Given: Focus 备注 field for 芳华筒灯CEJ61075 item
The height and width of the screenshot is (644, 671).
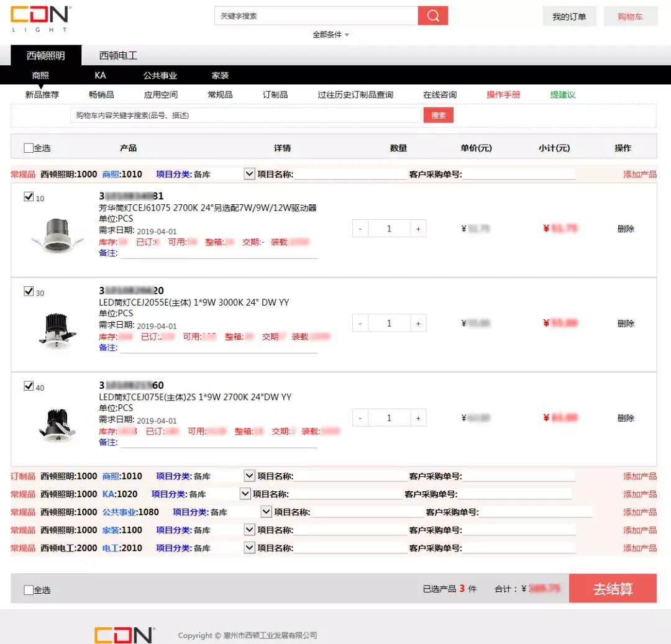Looking at the screenshot, I should click(x=219, y=253).
